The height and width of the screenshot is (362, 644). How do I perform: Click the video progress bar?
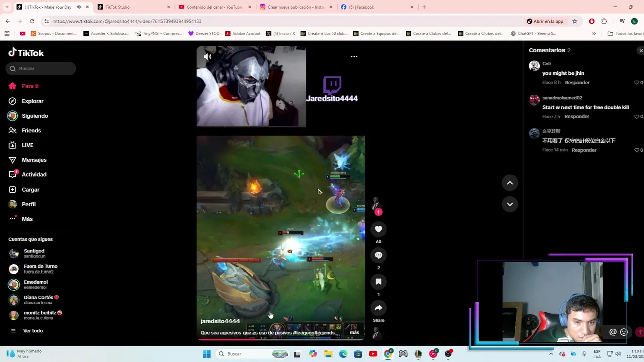pyautogui.click(x=281, y=339)
